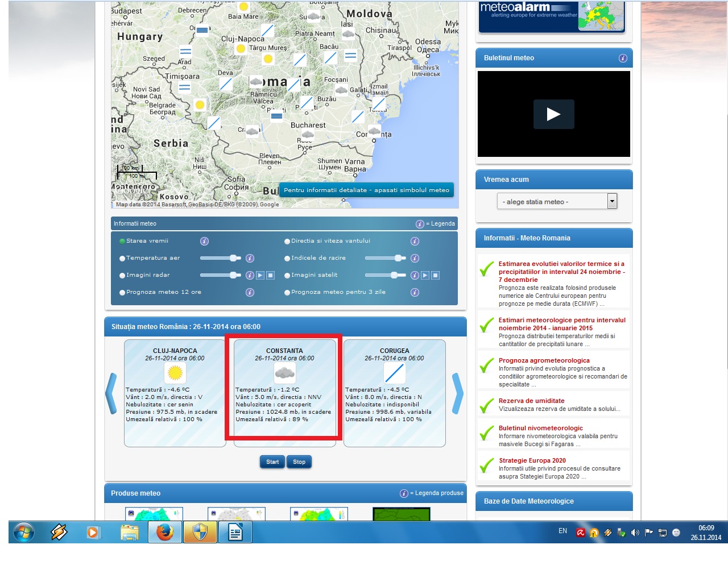
Task: Stop the Imagini satelit animation
Action: coord(435,275)
